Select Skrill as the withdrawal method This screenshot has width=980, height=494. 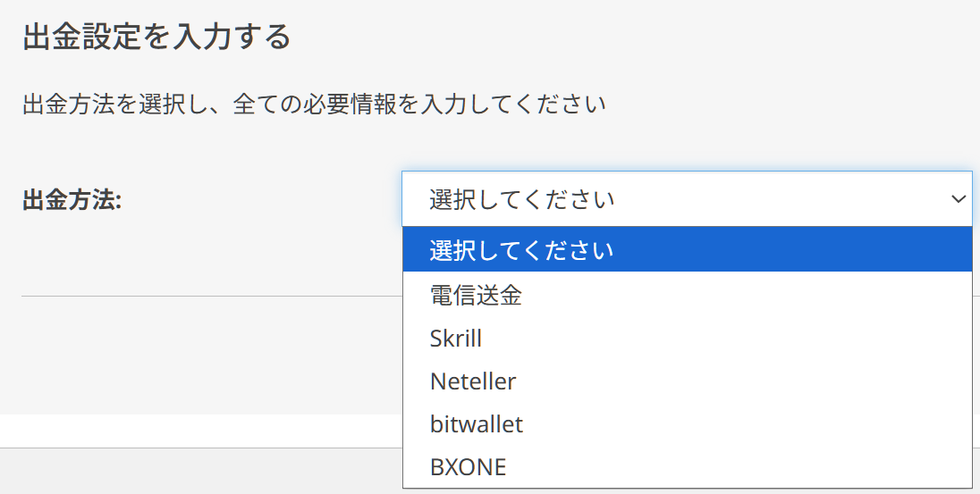click(456, 339)
